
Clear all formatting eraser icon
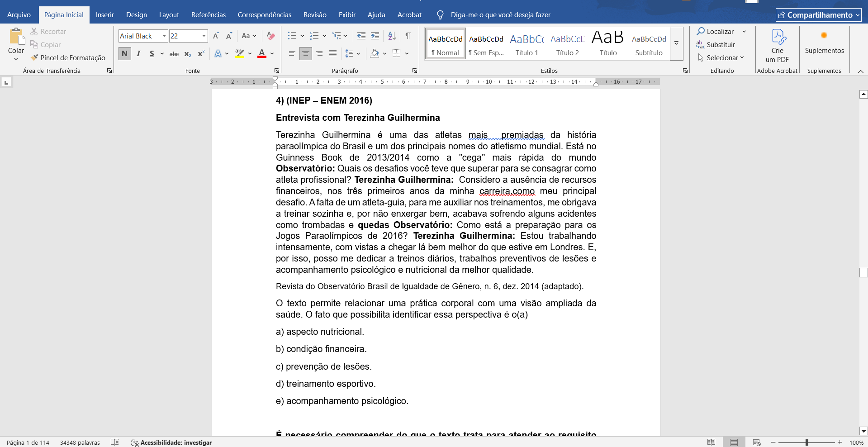point(271,36)
